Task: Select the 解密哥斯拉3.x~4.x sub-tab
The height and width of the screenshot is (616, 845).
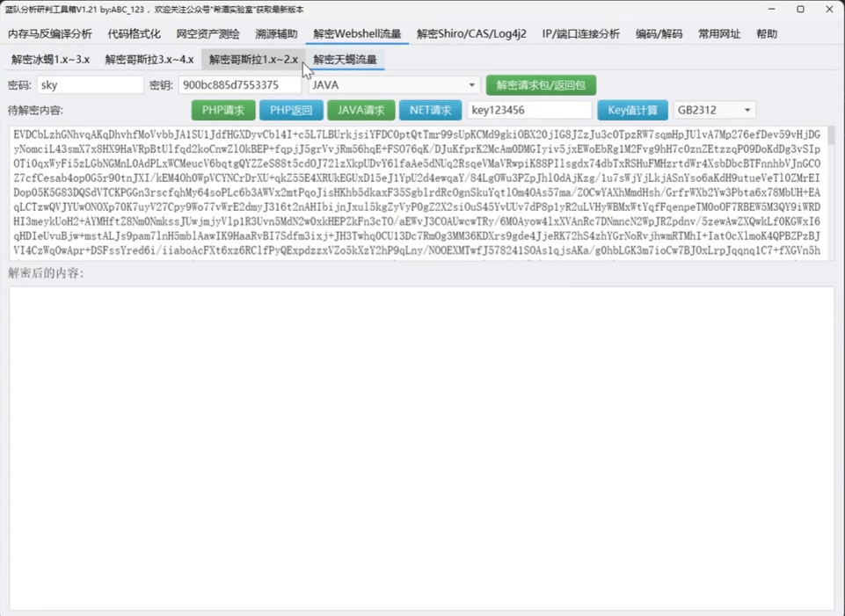Action: click(149, 59)
